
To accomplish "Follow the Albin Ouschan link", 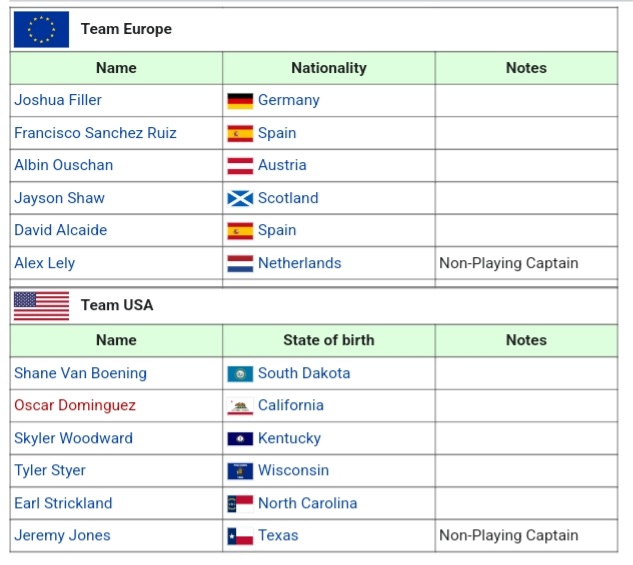I will click(63, 165).
